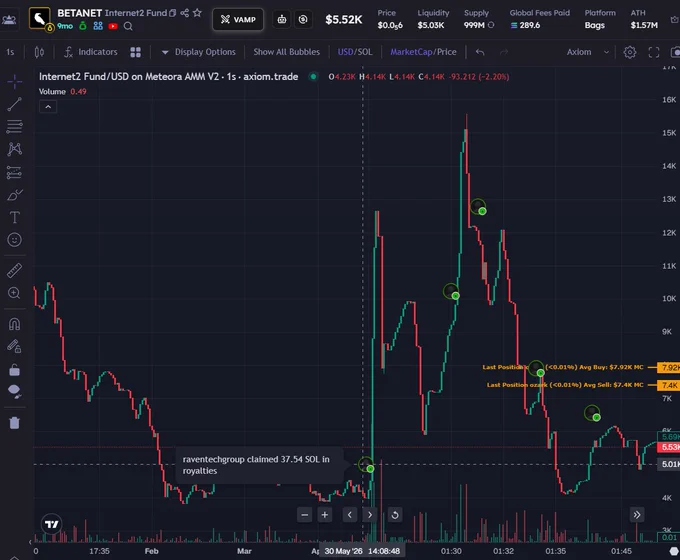Screen dimensions: 680x560
Task: Open the emoji icons tool
Action: 14,240
